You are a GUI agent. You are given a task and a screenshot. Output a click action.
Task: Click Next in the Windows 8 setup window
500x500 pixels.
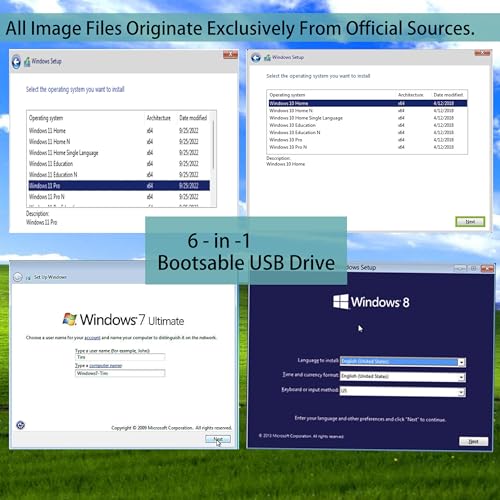[473, 441]
